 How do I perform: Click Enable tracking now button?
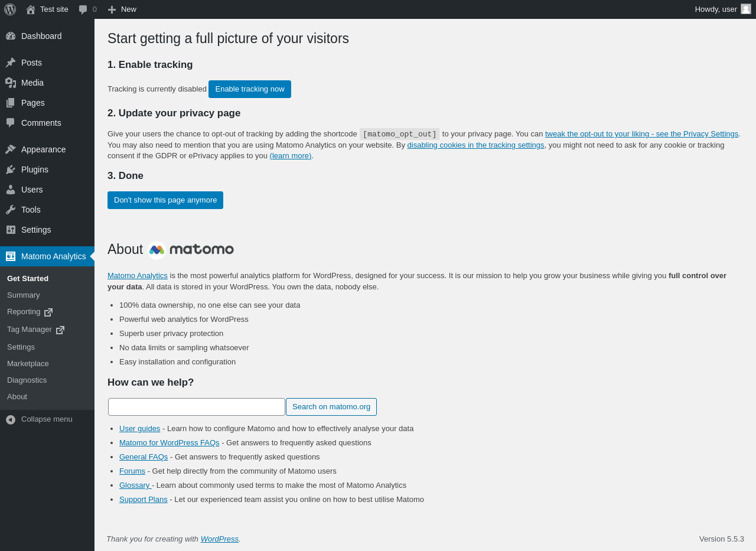(x=250, y=89)
